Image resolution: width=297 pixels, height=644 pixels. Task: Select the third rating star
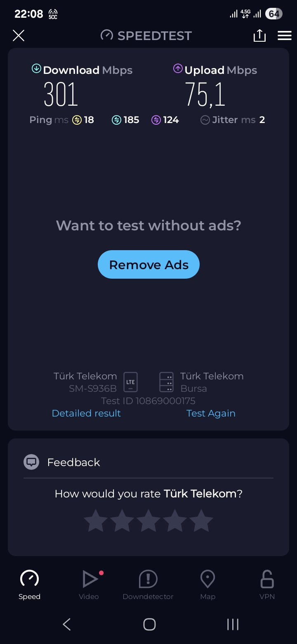pyautogui.click(x=148, y=521)
